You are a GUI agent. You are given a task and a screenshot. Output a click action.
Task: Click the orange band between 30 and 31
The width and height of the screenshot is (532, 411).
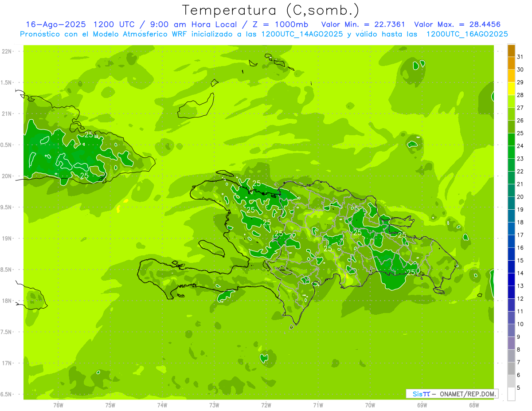tap(511, 63)
